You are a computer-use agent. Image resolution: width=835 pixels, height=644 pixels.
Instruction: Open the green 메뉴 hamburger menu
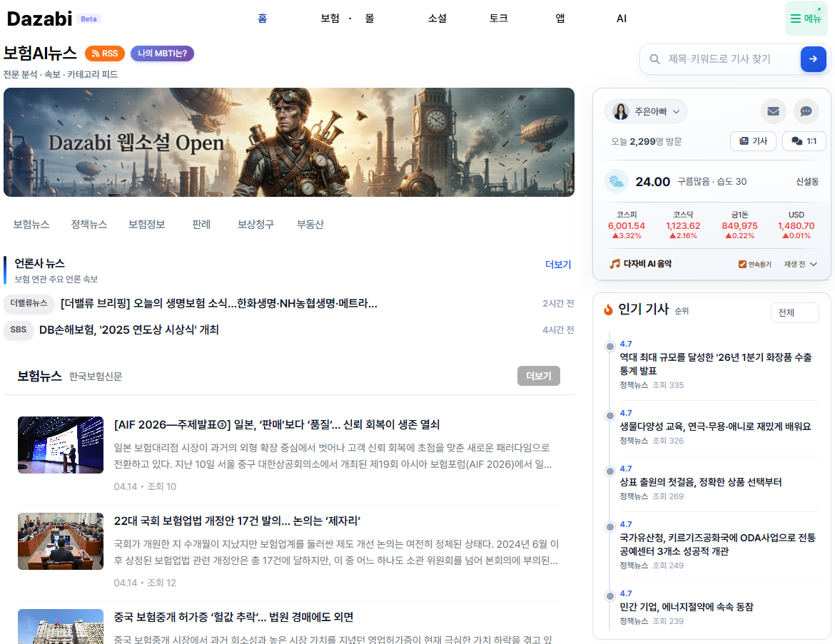(806, 19)
